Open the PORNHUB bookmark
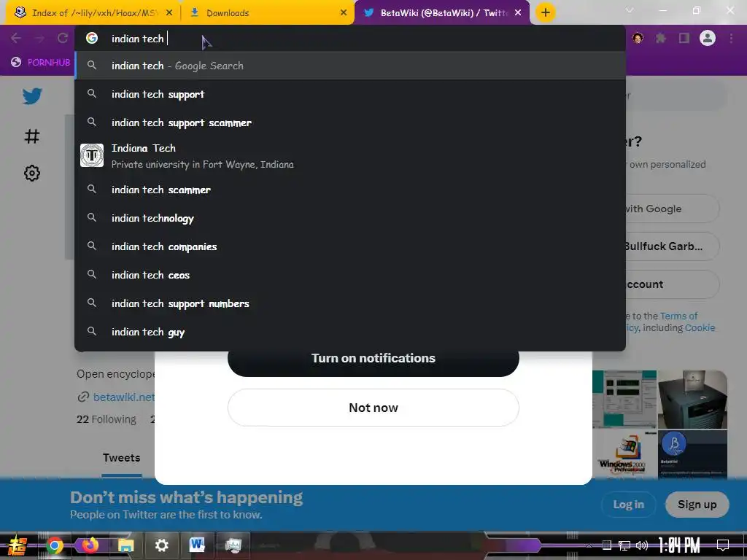Image resolution: width=747 pixels, height=560 pixels. pos(41,63)
